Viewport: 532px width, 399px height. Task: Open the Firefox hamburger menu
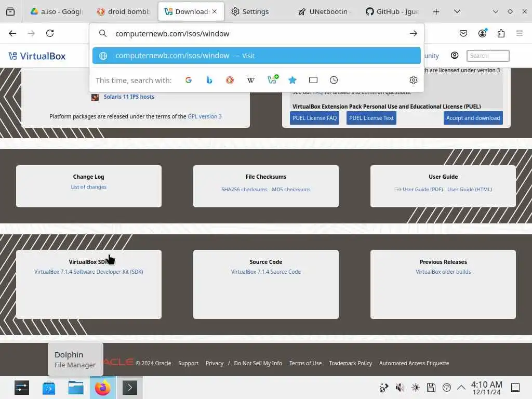pos(520,33)
